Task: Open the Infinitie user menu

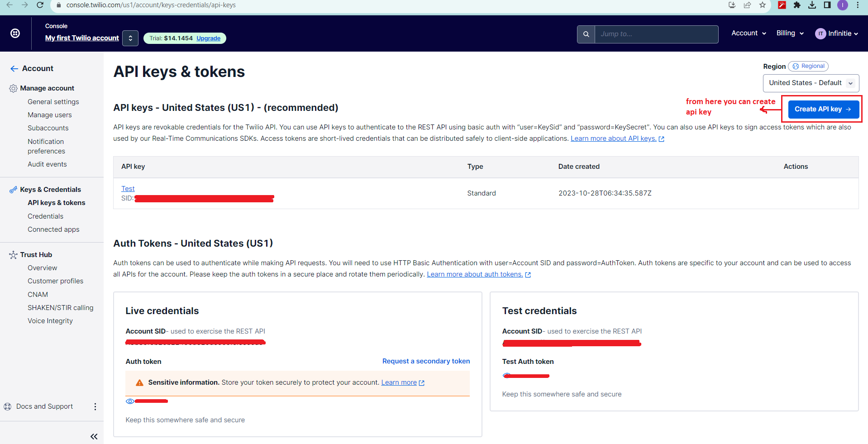Action: tap(836, 33)
